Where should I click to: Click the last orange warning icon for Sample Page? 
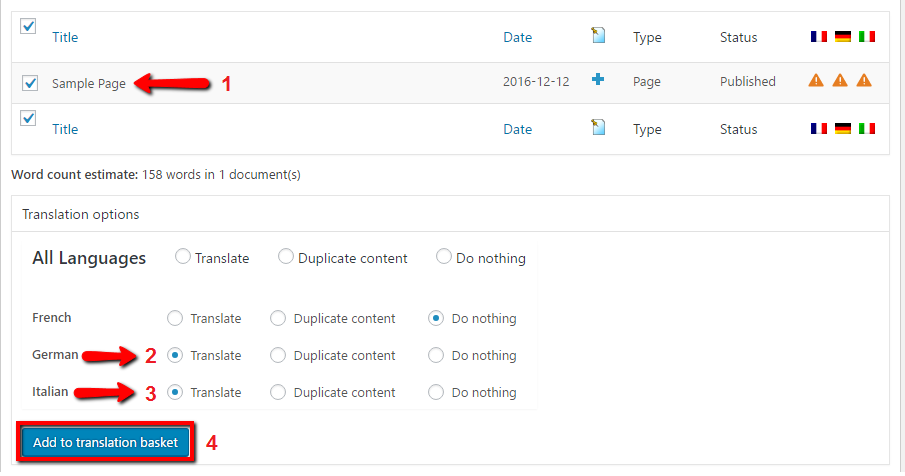pos(864,80)
